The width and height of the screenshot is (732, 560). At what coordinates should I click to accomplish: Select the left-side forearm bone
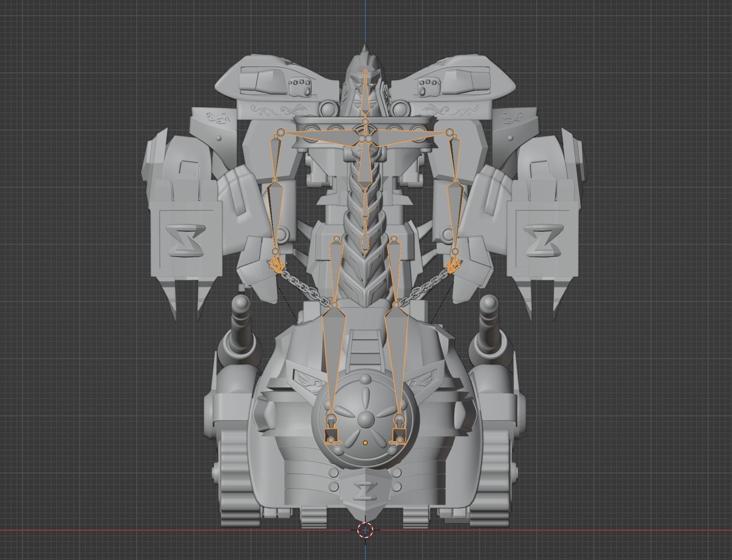point(274,212)
